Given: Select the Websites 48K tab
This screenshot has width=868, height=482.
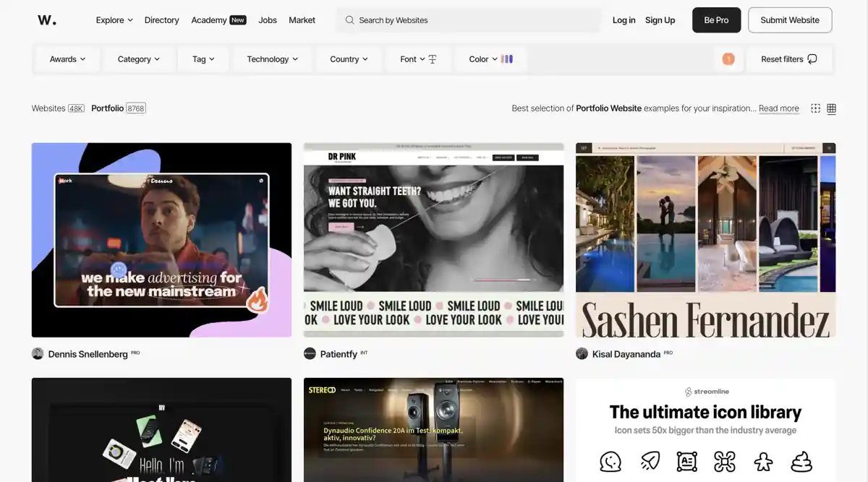Looking at the screenshot, I should (58, 108).
